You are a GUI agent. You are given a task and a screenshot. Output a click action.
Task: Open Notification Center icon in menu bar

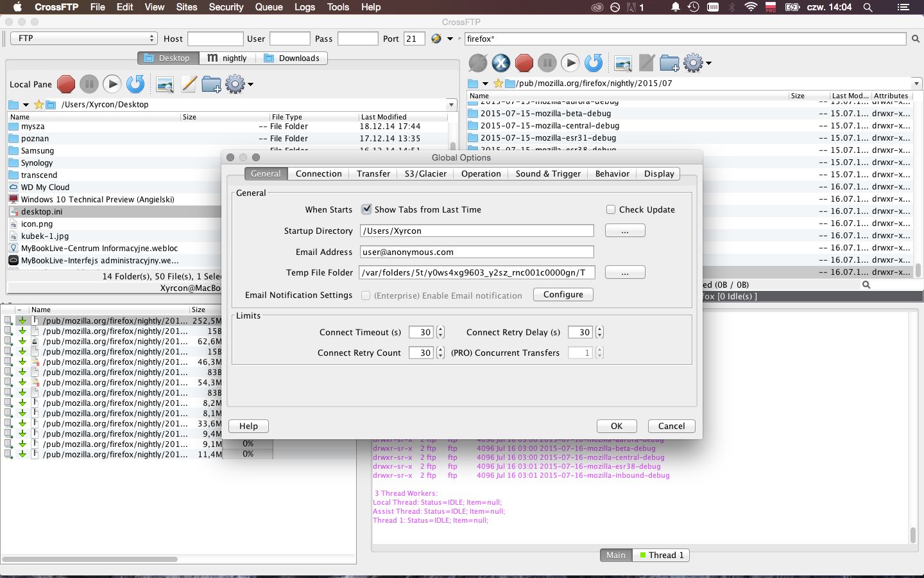pyautogui.click(x=903, y=7)
